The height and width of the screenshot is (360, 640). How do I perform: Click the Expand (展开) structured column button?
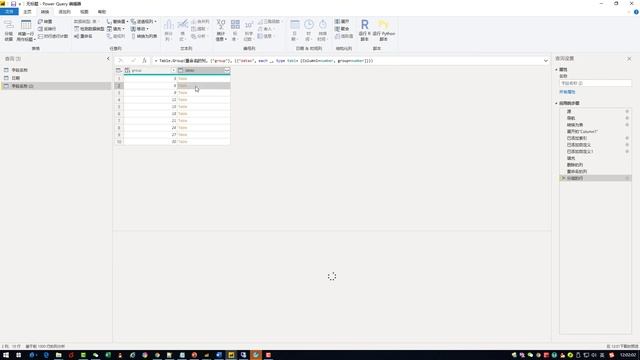(342, 21)
